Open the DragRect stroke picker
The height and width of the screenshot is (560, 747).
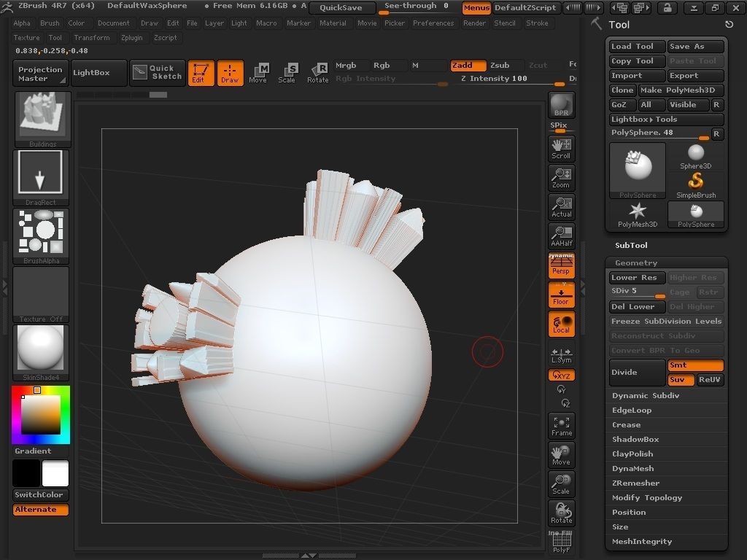click(41, 178)
